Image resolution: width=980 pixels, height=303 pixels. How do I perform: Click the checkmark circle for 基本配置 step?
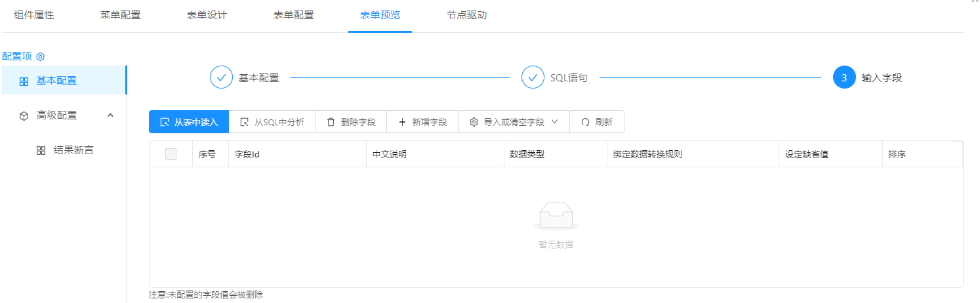221,77
